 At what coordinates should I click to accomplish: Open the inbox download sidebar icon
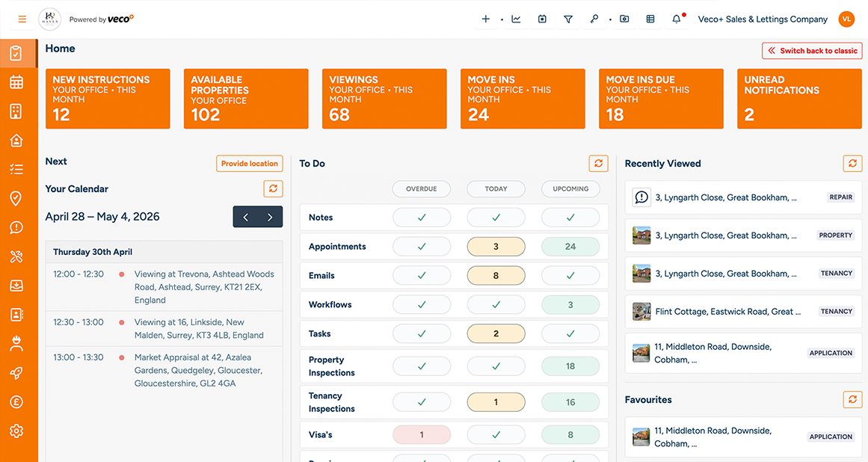tap(16, 286)
